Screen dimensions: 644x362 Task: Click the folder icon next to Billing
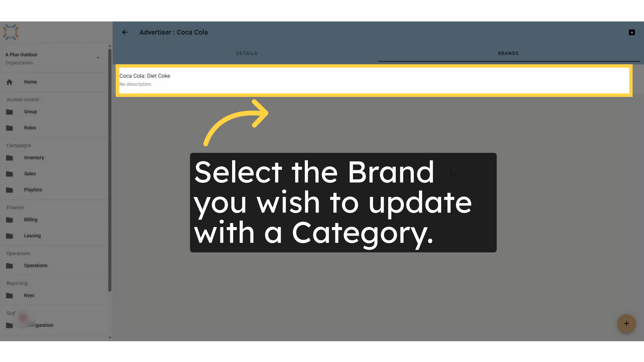pyautogui.click(x=9, y=220)
